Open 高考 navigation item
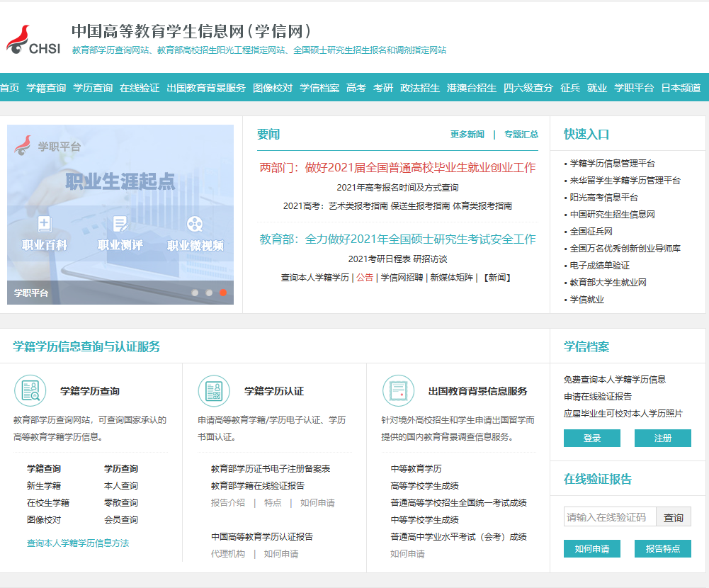The width and height of the screenshot is (709, 588). [356, 88]
